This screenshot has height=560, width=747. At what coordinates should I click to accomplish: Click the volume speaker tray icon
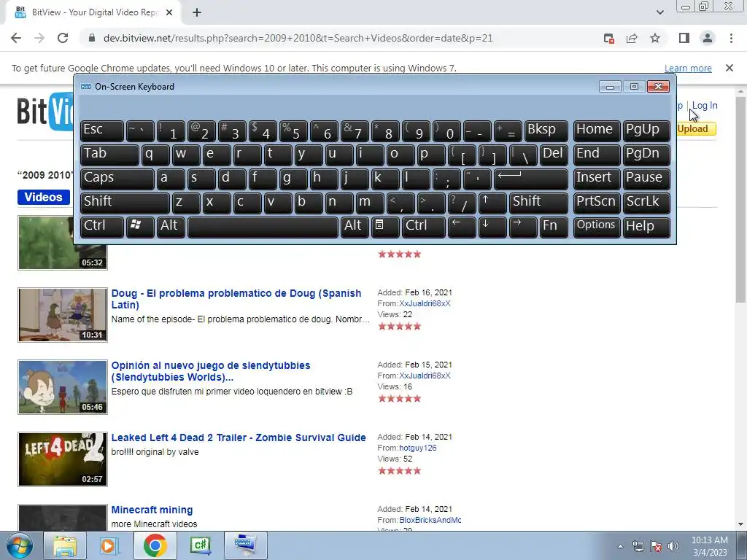pos(673,546)
